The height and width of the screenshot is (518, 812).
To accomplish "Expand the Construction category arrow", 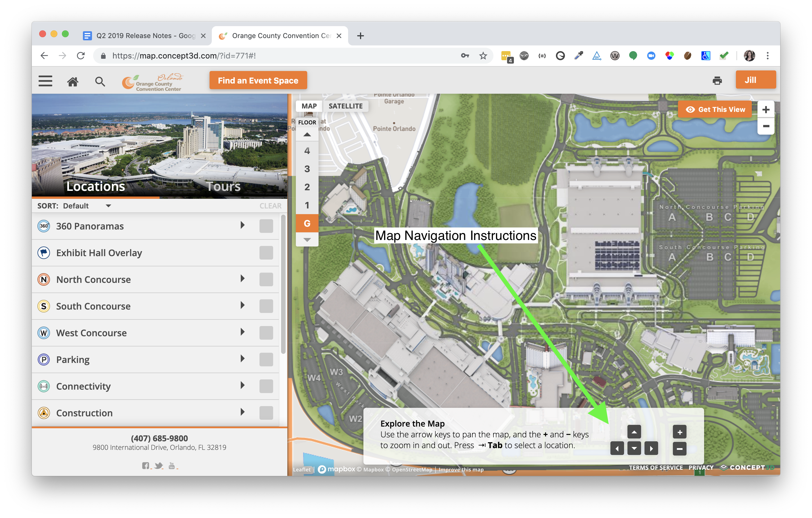I will [x=242, y=412].
